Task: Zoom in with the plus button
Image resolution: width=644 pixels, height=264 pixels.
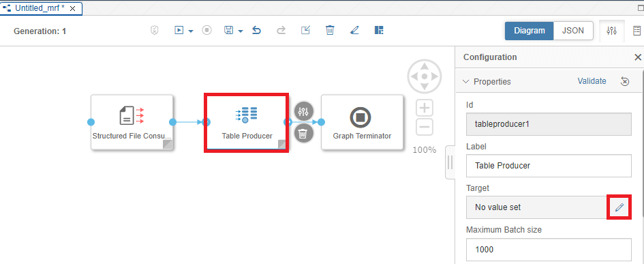Action: (425, 109)
